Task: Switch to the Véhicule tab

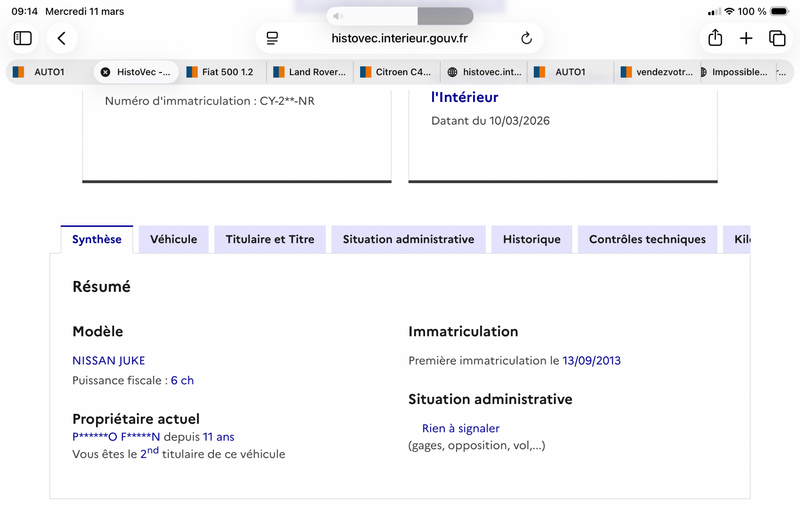Action: pyautogui.click(x=173, y=239)
